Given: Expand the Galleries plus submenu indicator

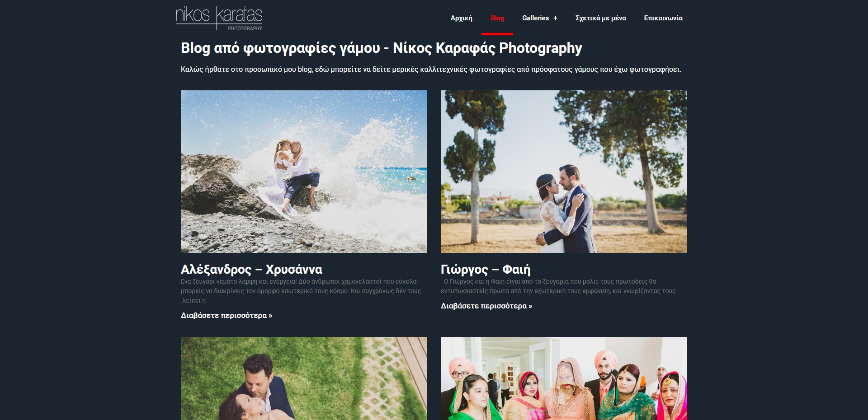Looking at the screenshot, I should tap(555, 18).
